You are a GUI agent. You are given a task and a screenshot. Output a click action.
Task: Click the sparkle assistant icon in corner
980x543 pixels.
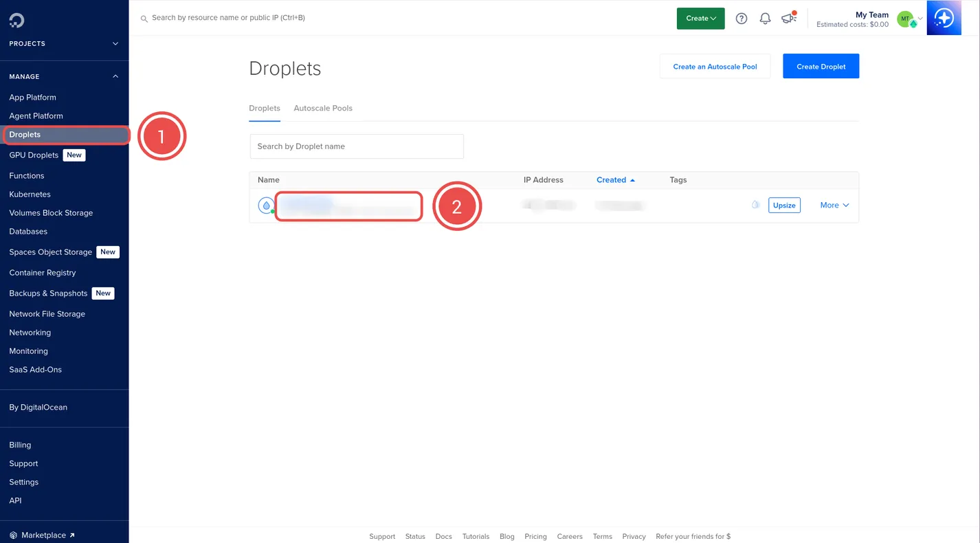pyautogui.click(x=944, y=18)
